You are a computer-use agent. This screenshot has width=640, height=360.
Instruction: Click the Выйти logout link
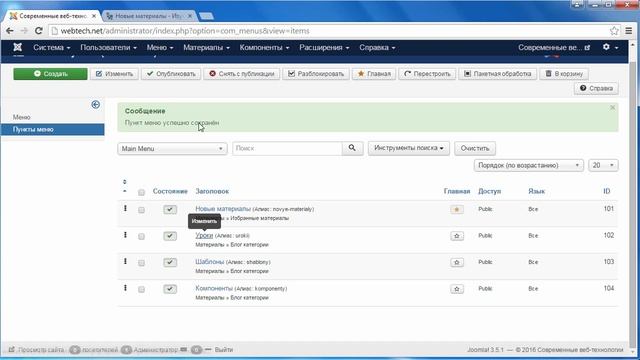(x=224, y=350)
